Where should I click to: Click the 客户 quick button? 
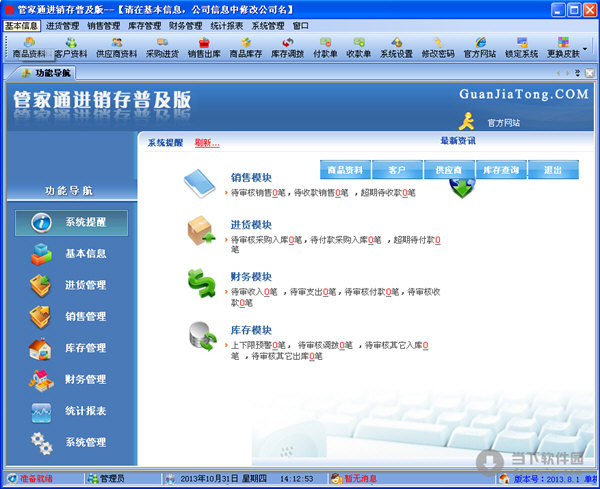click(x=397, y=170)
